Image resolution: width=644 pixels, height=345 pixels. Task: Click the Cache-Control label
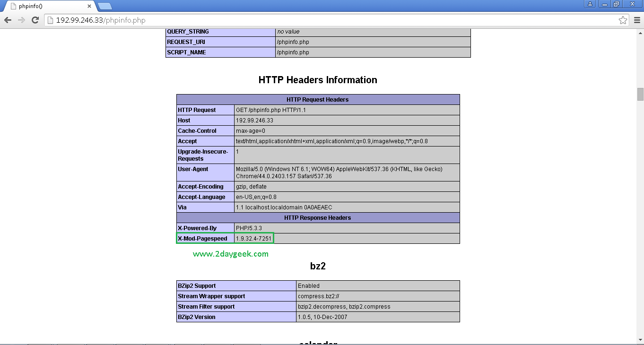coord(197,131)
